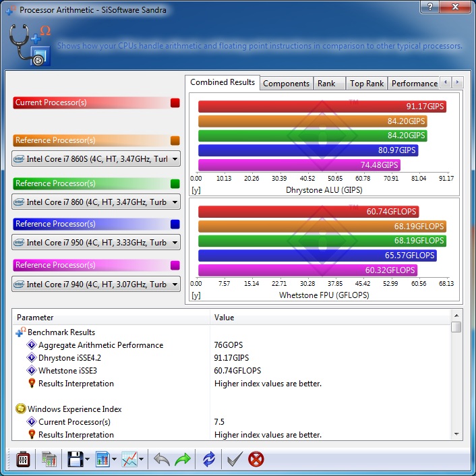The height and width of the screenshot is (476, 476).
Task: Click the Value column header
Action: pyautogui.click(x=330, y=318)
